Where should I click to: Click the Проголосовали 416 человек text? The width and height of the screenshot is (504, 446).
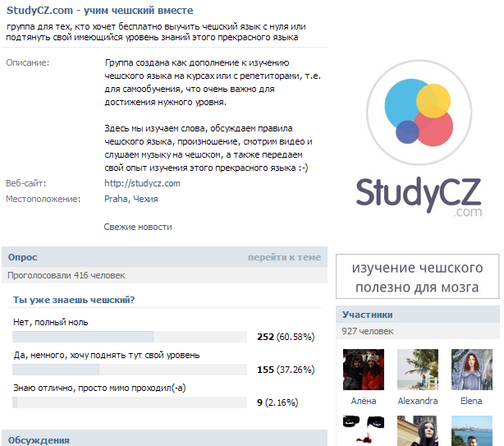(x=66, y=276)
